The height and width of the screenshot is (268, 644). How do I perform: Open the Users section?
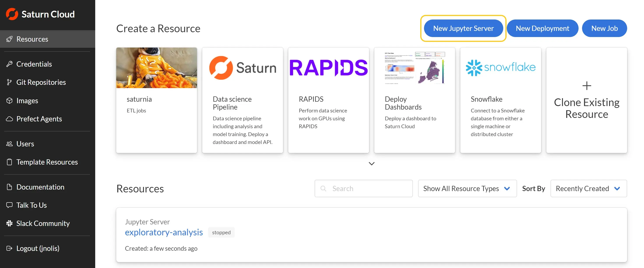click(x=25, y=144)
